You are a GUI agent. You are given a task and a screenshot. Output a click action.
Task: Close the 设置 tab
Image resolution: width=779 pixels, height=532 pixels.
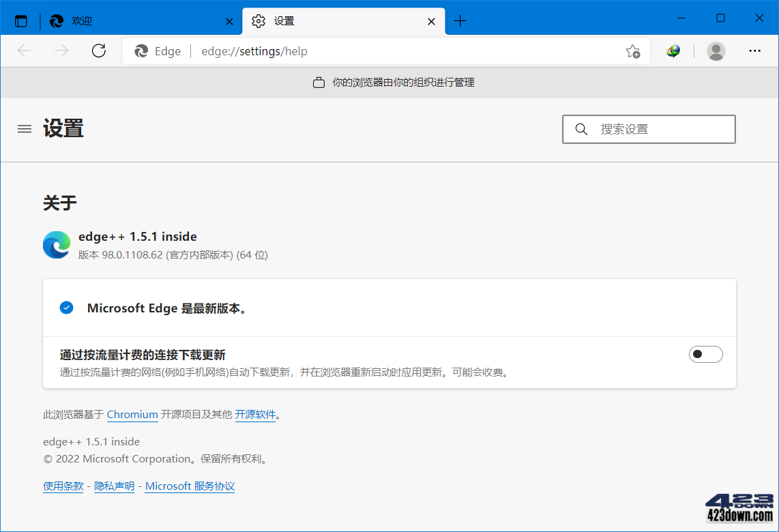click(x=431, y=21)
